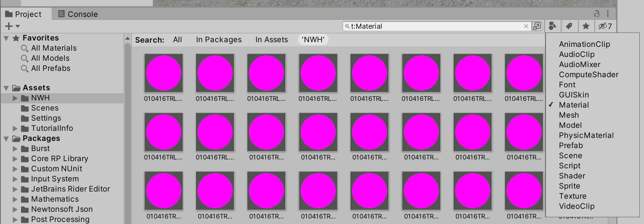Open the search by type filter icon
Screen dimensions: 644x224
click(553, 26)
